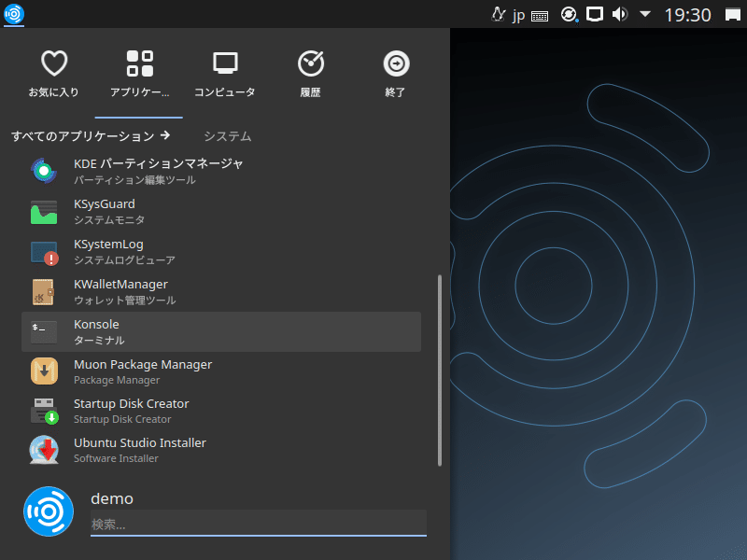Click the 検索... search field
747x560 pixels.
259,524
